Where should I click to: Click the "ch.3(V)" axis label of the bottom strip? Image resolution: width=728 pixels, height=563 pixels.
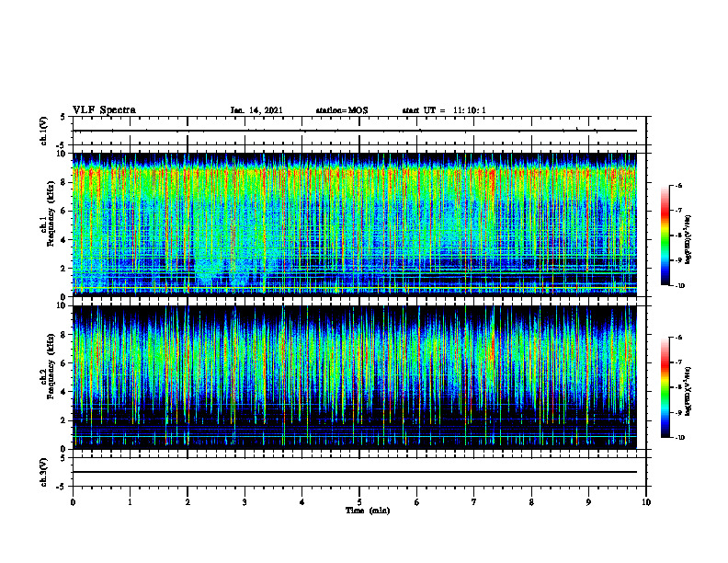click(x=43, y=472)
